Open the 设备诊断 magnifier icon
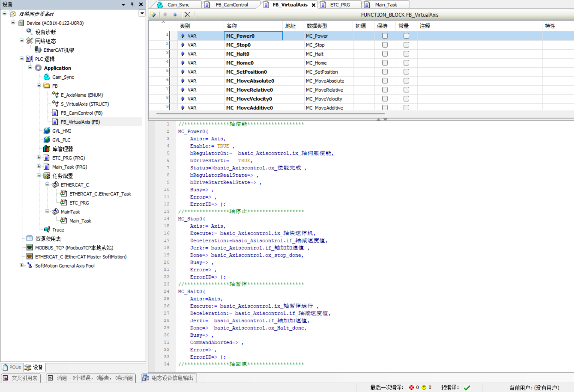Viewport: 574px width, 392px height. pyautogui.click(x=29, y=32)
